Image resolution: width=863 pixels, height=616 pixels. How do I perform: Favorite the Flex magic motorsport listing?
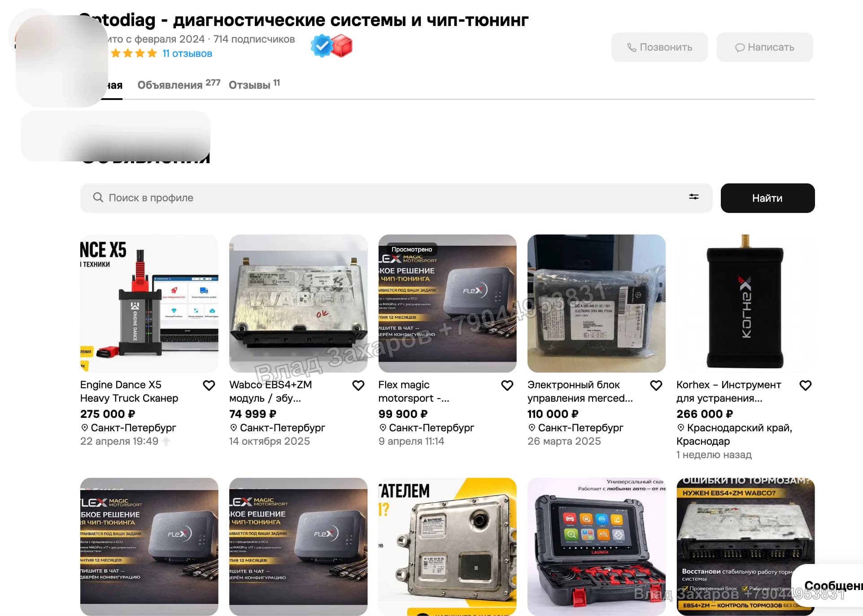[507, 385]
